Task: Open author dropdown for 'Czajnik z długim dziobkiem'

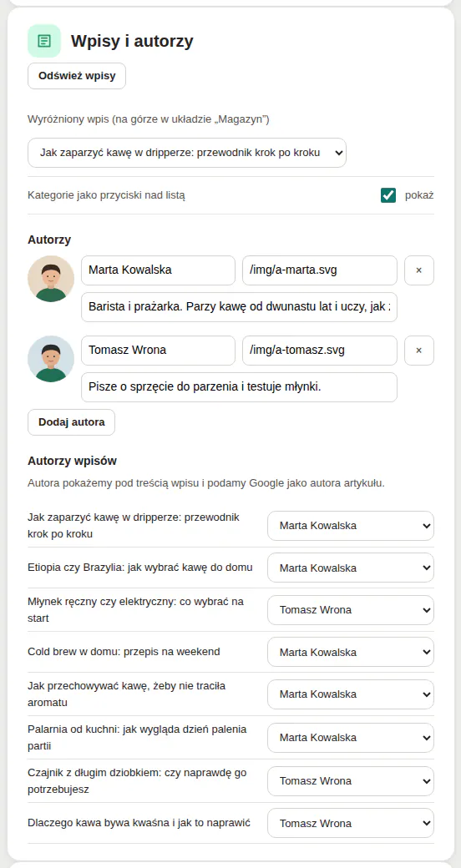Action: pos(351,781)
